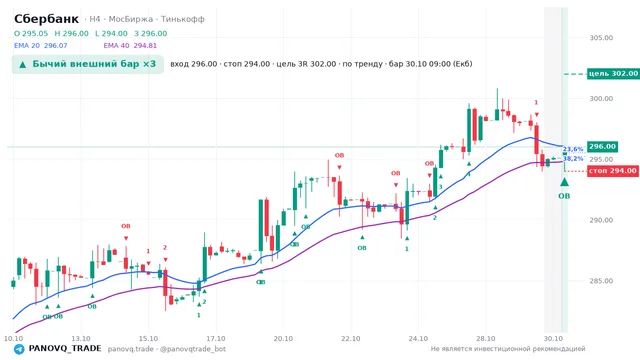Click the 17.10 date axis label
This screenshot has width=640, height=360.
click(x=216, y=338)
